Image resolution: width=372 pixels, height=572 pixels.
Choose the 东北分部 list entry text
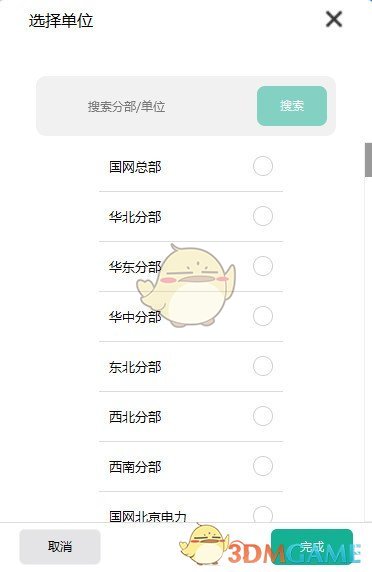[135, 367]
